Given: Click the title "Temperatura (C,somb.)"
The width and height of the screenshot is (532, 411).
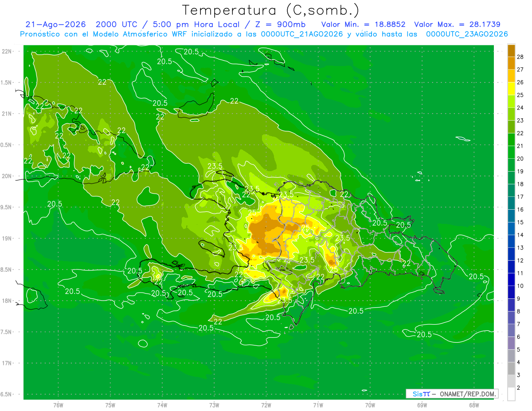Looking at the screenshot, I should tap(270, 10).
